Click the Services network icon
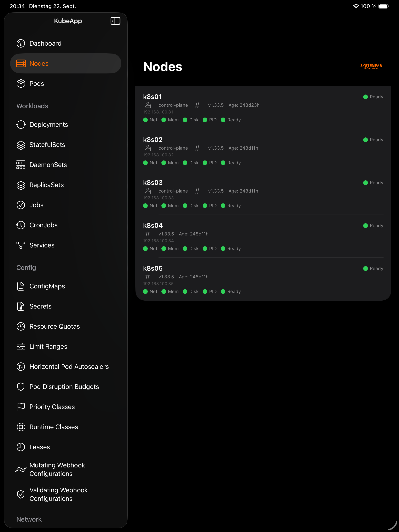Screen dimensions: 399x532 [x=21, y=245]
